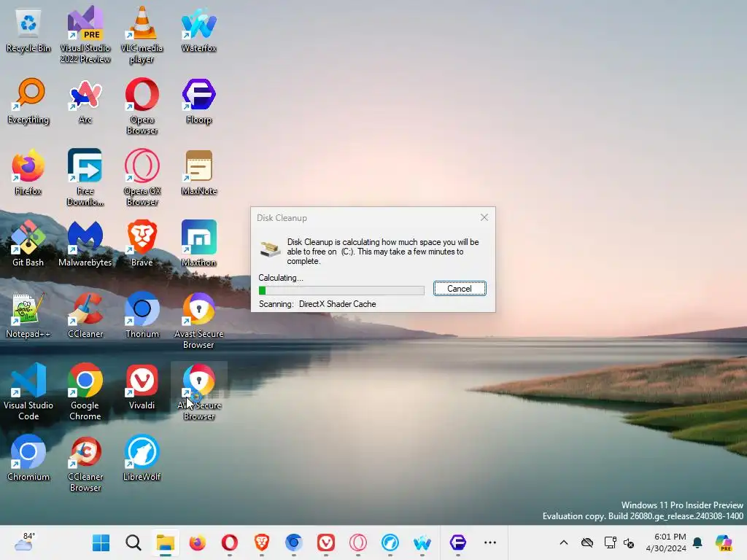The height and width of the screenshot is (560, 747).
Task: Switch to Opera GX in the taskbar
Action: (x=357, y=542)
